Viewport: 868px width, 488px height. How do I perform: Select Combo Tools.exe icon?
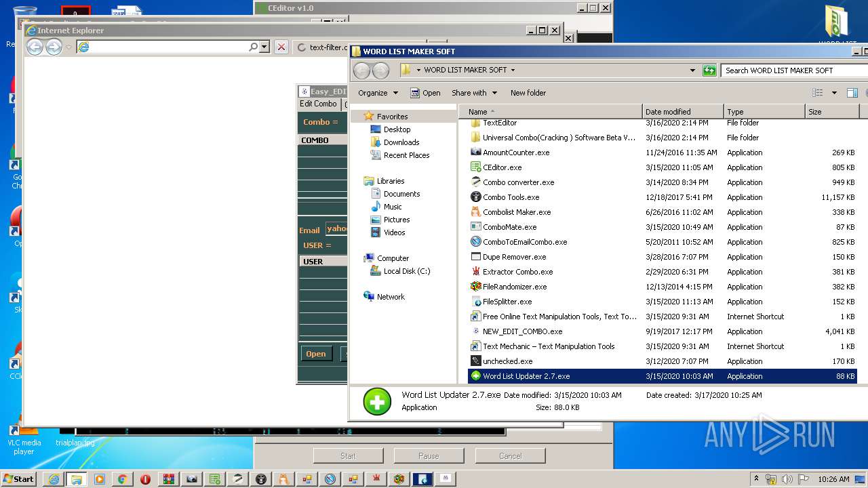(475, 197)
